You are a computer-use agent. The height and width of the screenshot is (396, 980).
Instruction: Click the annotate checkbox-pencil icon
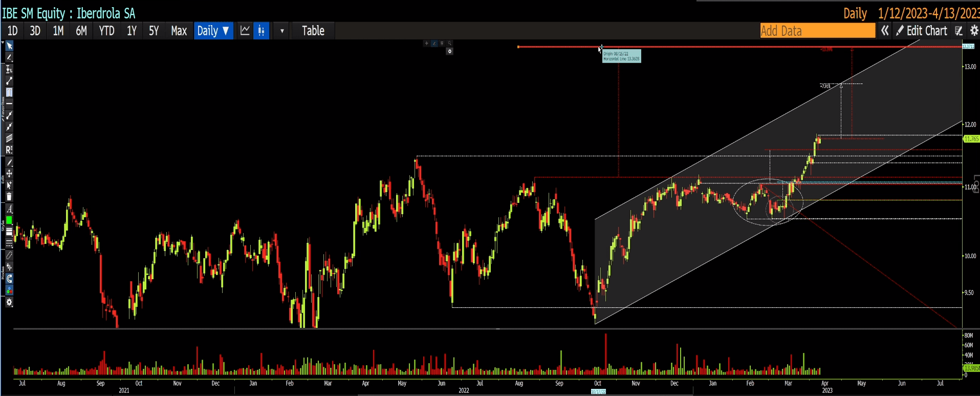coord(959,31)
